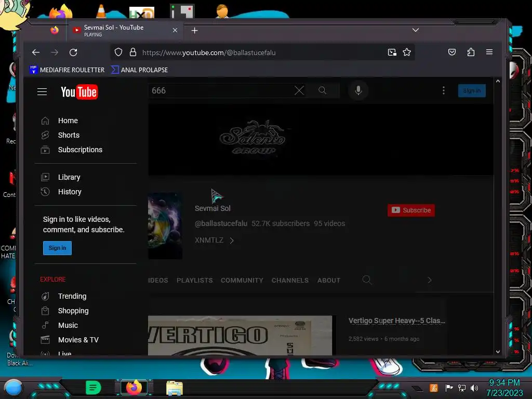
Task: Open a new browser tab
Action: pos(194,31)
